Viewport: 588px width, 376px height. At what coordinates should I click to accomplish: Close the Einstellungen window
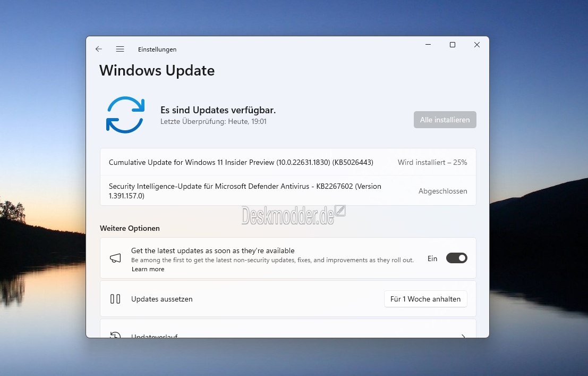coord(477,45)
